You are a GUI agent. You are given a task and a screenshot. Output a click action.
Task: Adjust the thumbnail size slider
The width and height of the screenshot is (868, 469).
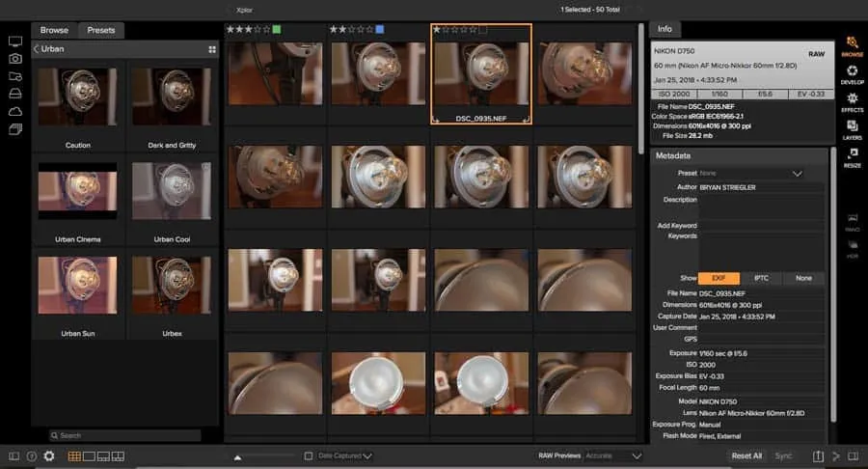pos(237,456)
